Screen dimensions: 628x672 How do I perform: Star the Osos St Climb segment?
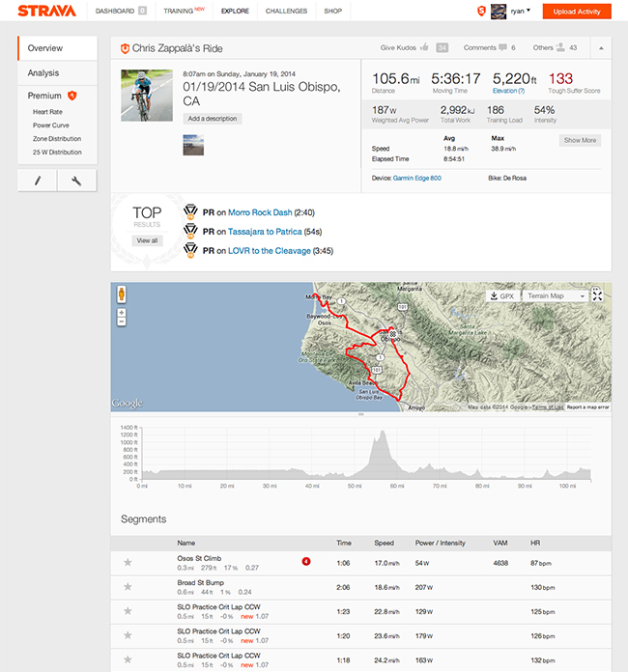coord(127,562)
